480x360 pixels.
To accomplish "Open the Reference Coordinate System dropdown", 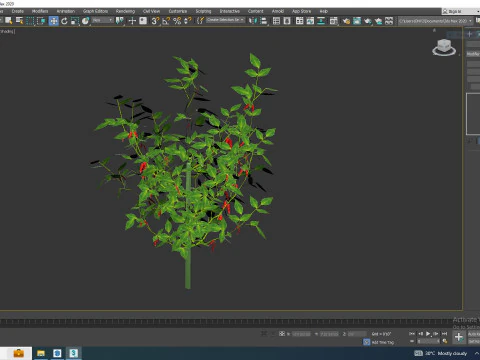I will [103, 21].
